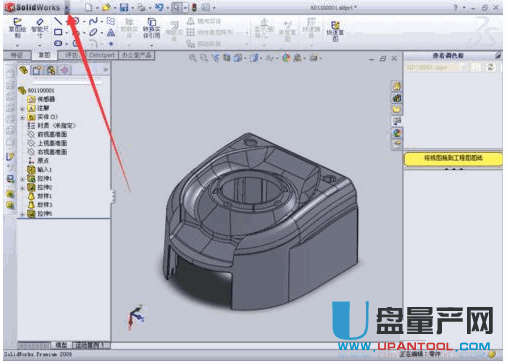Screen dimensions: 506x363
Task: Open the PropertyManager tab icon in the left panel
Action: (x=37, y=70)
